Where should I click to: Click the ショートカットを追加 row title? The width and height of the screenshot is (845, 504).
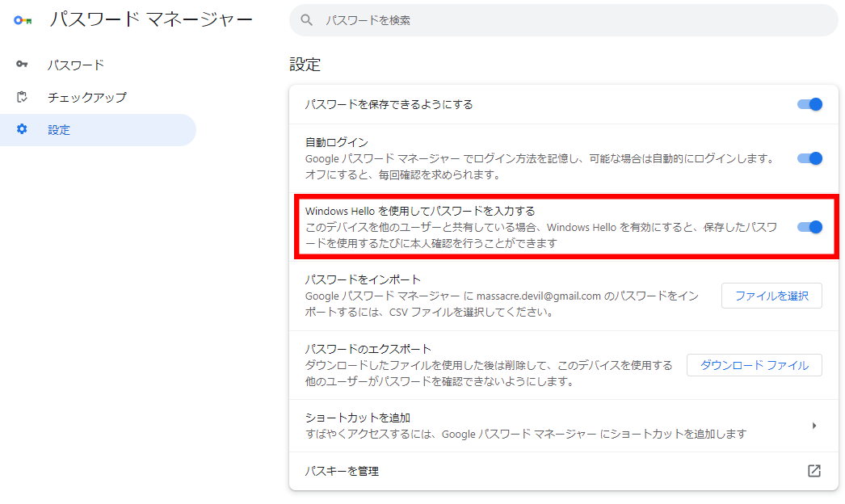pyautogui.click(x=358, y=418)
